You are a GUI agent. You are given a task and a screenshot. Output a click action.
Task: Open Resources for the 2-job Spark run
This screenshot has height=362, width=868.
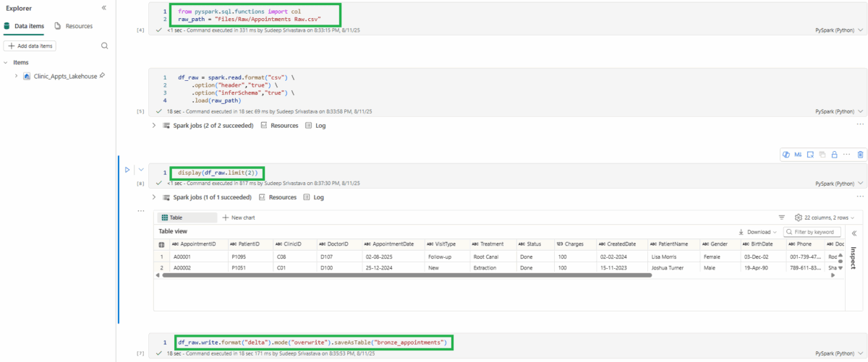pos(278,125)
